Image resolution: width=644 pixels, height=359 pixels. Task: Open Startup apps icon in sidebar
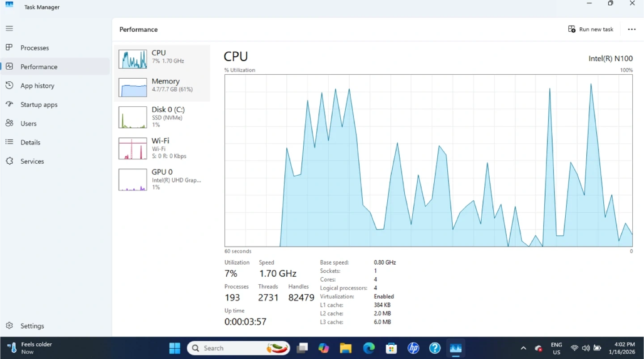(9, 104)
